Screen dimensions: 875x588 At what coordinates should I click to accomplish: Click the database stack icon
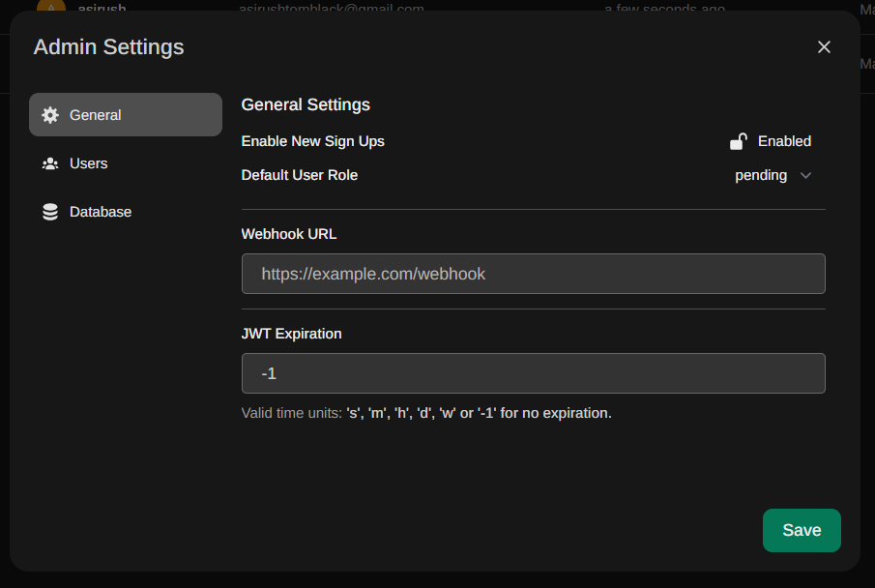50,212
